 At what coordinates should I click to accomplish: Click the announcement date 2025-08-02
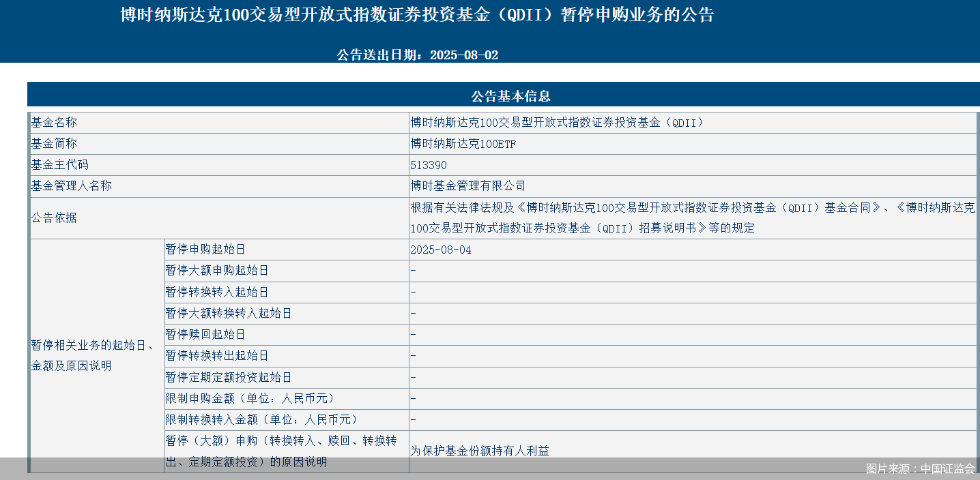[417, 55]
